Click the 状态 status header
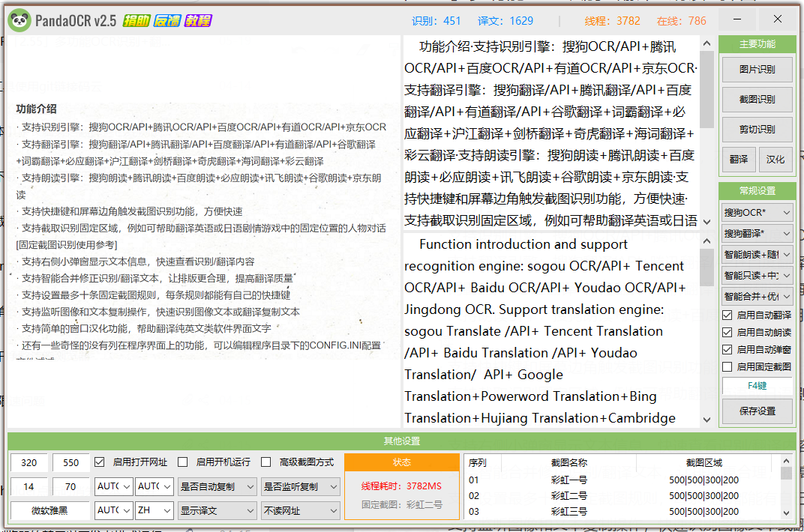 pos(402,462)
